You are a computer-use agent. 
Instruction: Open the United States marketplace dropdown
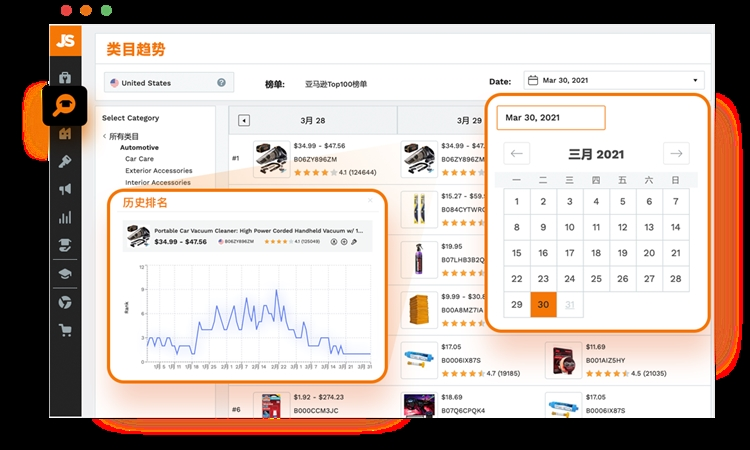click(x=160, y=83)
